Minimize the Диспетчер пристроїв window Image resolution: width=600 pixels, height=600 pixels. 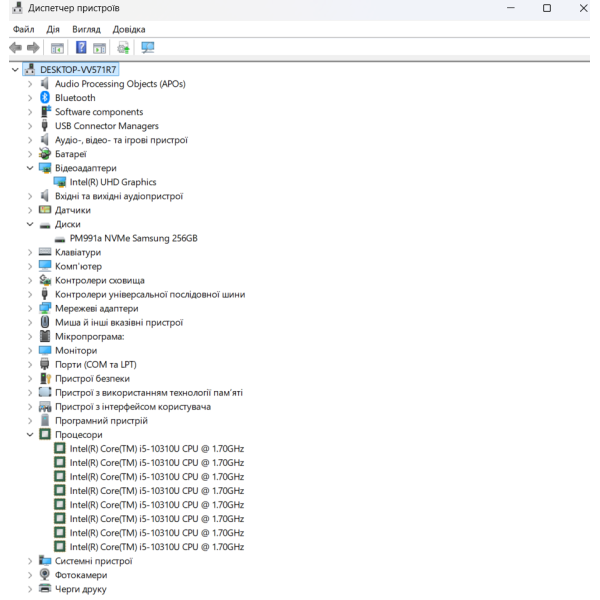(510, 8)
